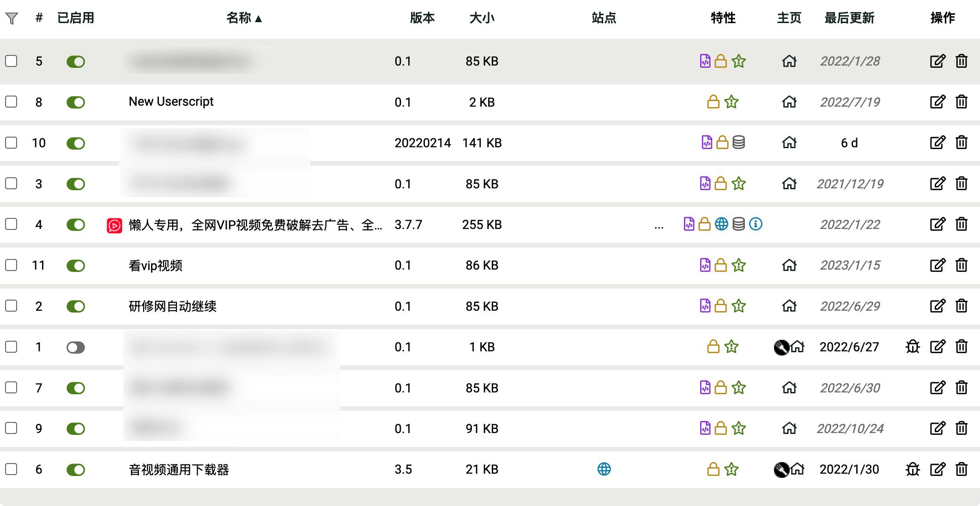Viewport: 980px width, 506px height.
Task: Click the info icon on script 4
Action: [x=756, y=224]
